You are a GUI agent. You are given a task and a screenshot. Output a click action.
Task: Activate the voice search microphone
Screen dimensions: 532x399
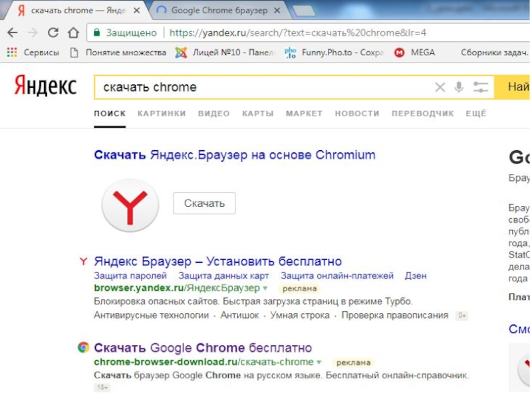[x=459, y=87]
